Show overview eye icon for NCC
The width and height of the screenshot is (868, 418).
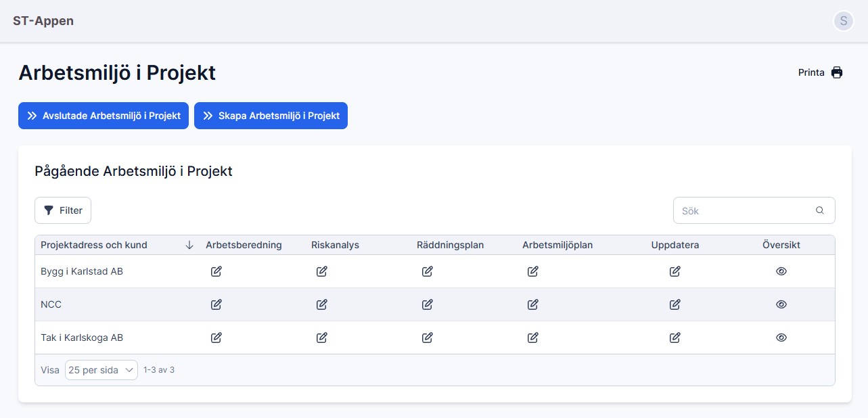pos(781,304)
